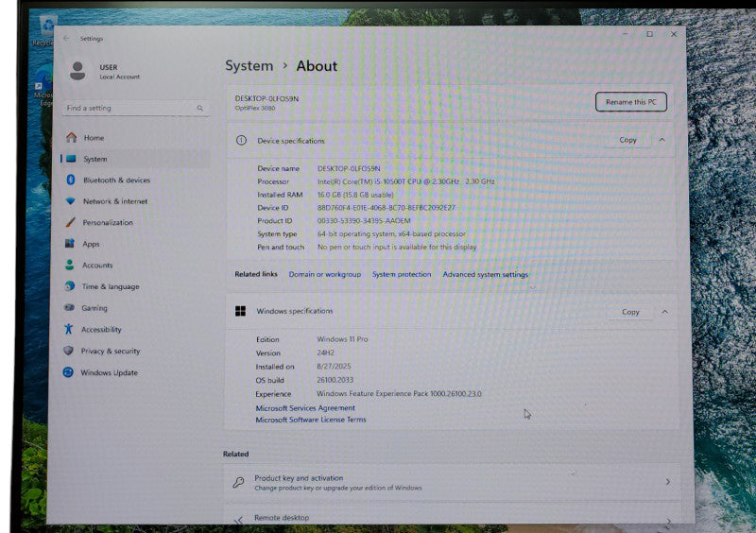Image resolution: width=756 pixels, height=533 pixels.
Task: Open Microsoft Services Agreement link
Action: click(x=305, y=408)
